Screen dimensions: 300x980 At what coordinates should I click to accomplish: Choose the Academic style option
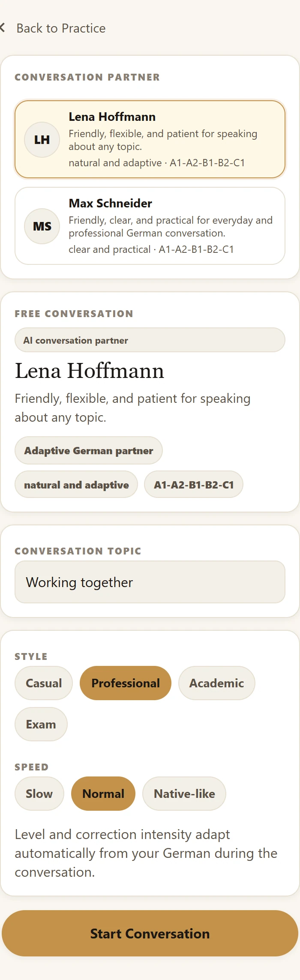coord(217,683)
